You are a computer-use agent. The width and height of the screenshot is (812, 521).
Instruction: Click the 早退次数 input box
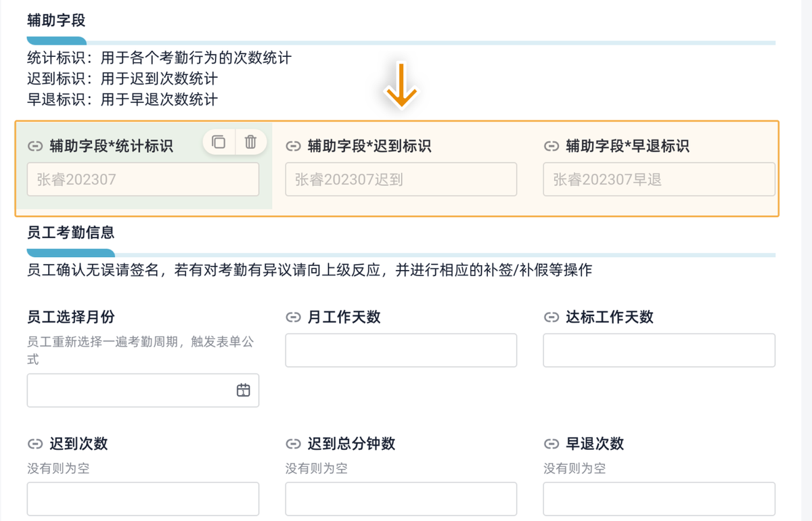[x=658, y=499]
